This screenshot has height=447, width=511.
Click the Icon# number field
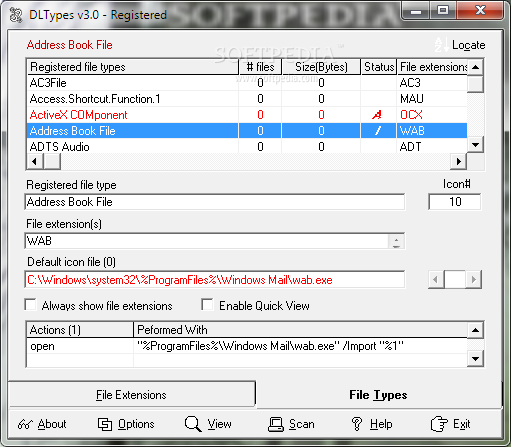pos(455,202)
